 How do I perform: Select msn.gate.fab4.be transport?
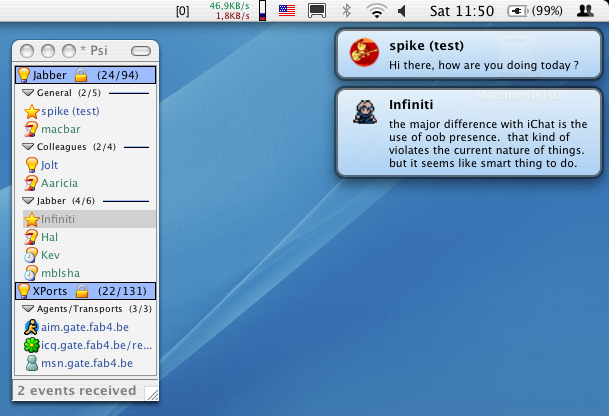89,363
